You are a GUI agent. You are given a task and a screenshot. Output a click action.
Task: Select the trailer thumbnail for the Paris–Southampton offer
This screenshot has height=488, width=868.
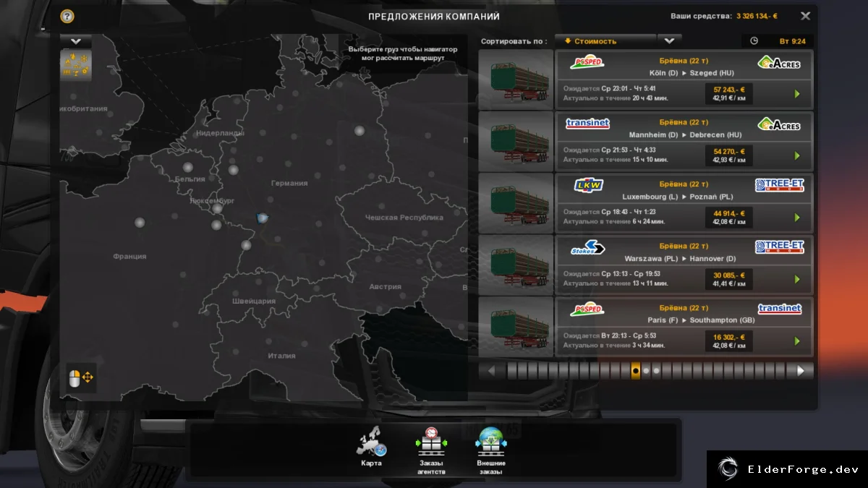click(x=516, y=327)
